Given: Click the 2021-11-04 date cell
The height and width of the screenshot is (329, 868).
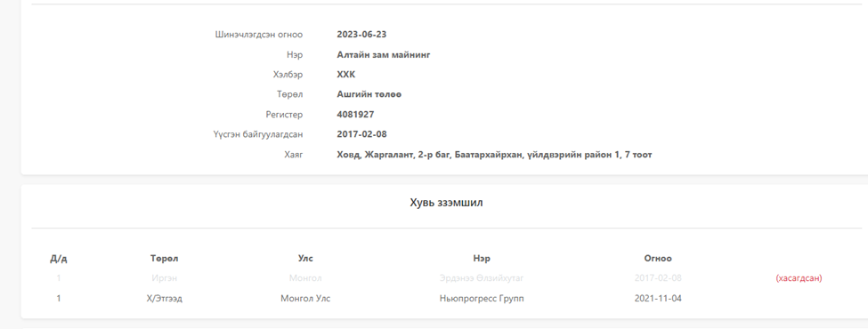Looking at the screenshot, I should click(x=658, y=299).
